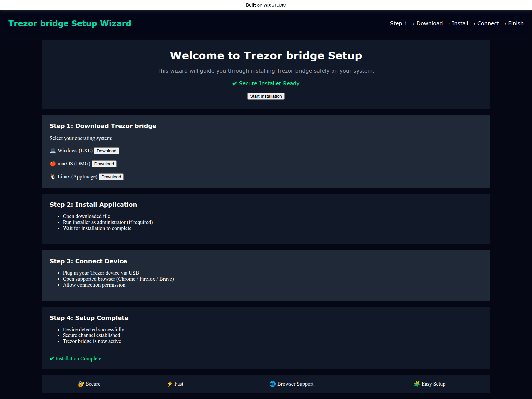Image resolution: width=532 pixels, height=399 pixels.
Task: Click the Secure Installer Ready text
Action: [x=269, y=83]
